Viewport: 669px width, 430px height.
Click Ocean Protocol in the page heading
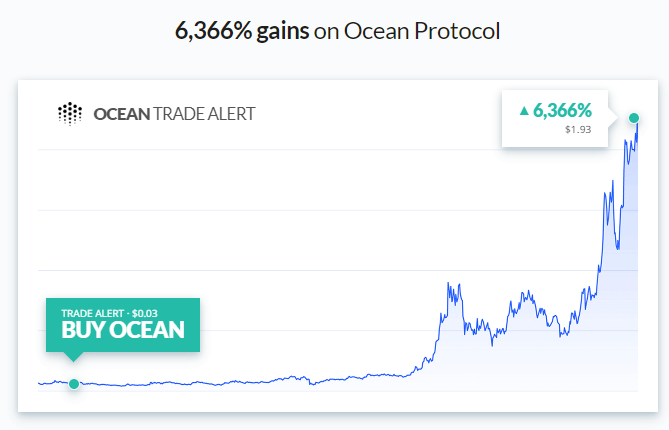click(x=422, y=31)
